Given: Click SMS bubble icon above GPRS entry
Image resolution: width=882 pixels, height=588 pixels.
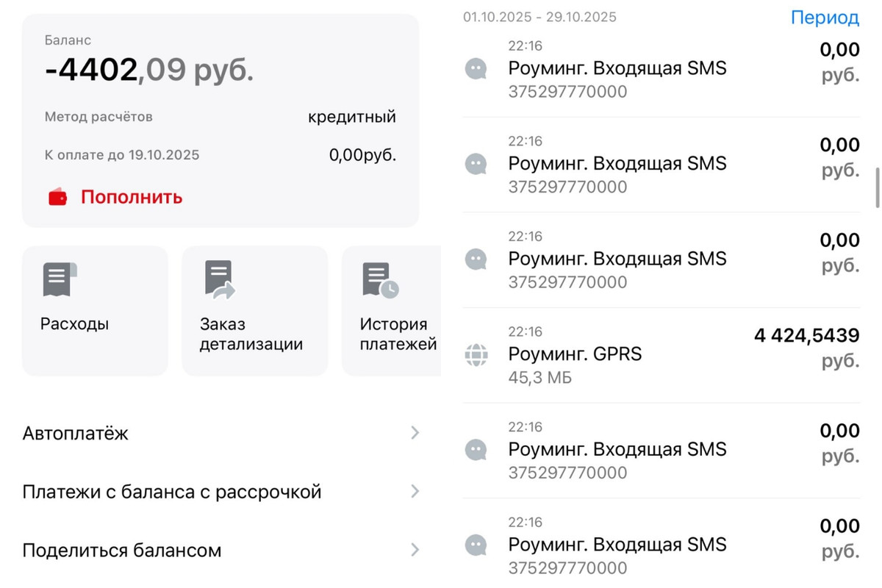Looking at the screenshot, I should 476,259.
